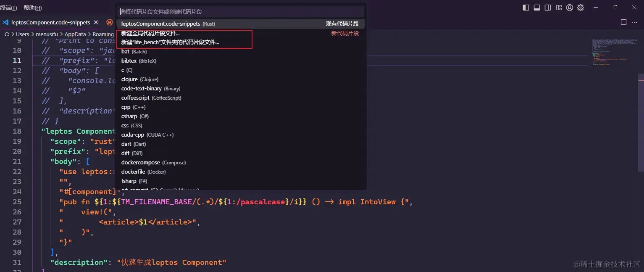Pick the diff (Diff) entry
Viewport: 644px width, 272px height.
pyautogui.click(x=240, y=153)
